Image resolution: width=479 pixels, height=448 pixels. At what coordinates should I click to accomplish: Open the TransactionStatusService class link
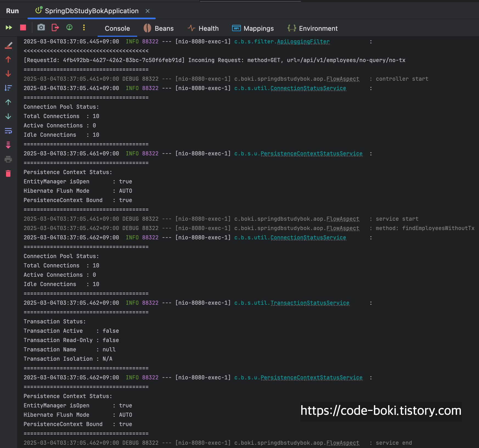[310, 303]
